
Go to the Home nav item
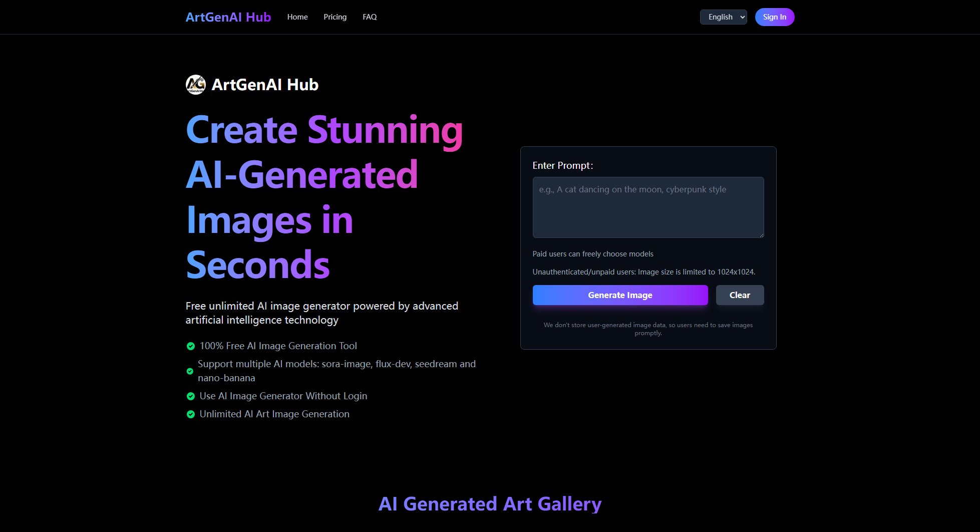coord(297,17)
